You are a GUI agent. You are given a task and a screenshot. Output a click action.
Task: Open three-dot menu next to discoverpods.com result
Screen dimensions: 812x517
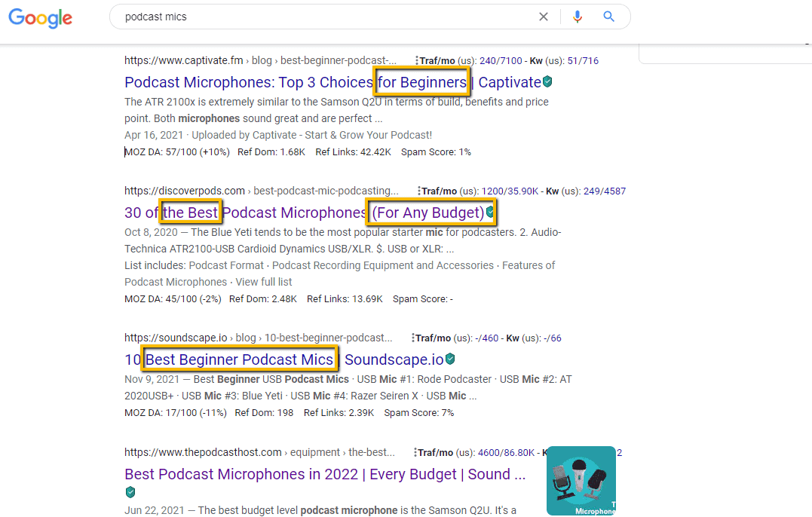click(418, 191)
